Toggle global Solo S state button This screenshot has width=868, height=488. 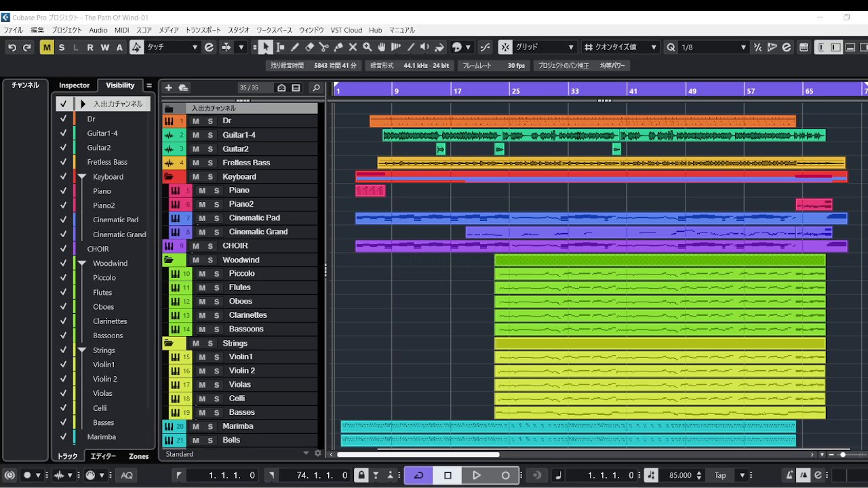(x=62, y=47)
